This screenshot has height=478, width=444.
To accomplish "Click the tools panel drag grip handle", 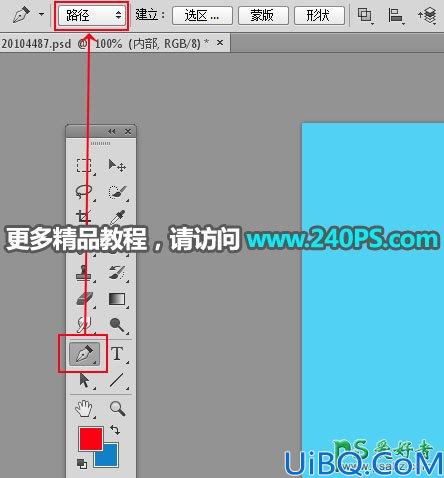I will (x=100, y=143).
